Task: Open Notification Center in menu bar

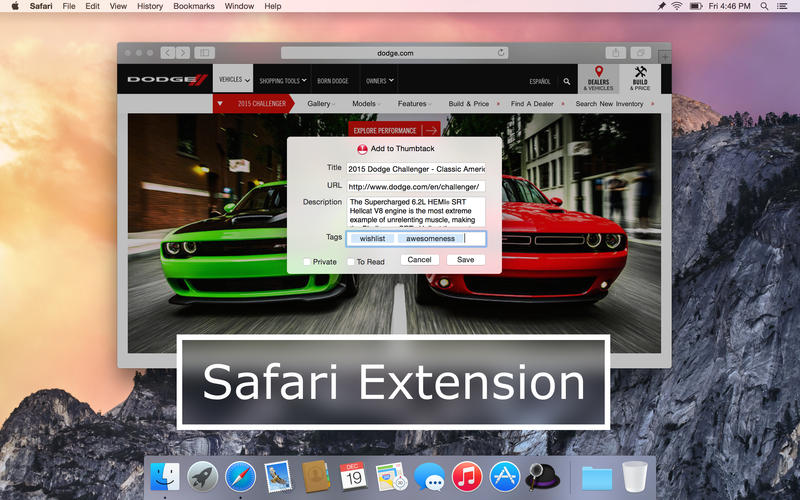Action: click(x=782, y=6)
